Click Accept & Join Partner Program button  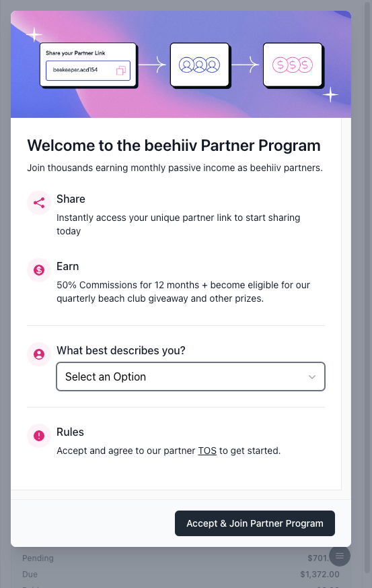tap(255, 523)
